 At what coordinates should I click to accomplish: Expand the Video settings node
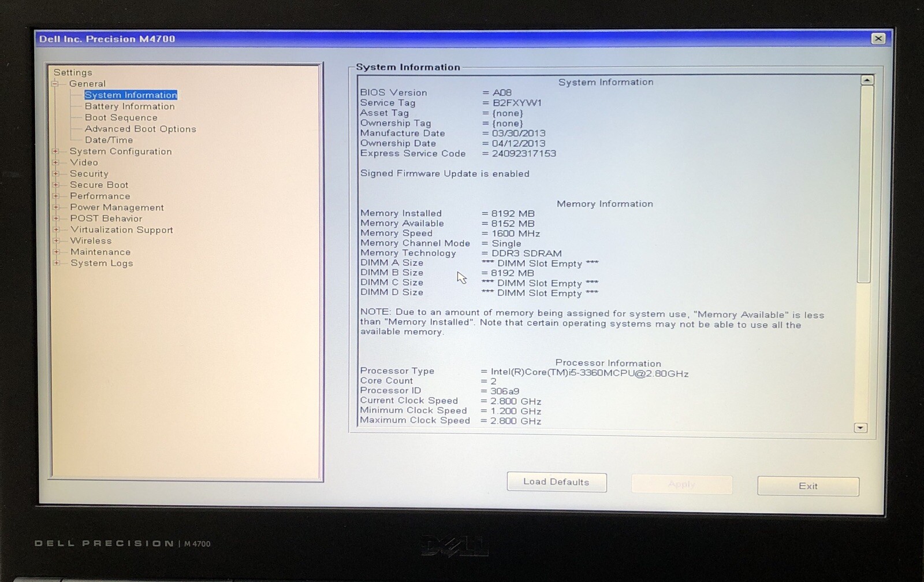click(x=56, y=162)
